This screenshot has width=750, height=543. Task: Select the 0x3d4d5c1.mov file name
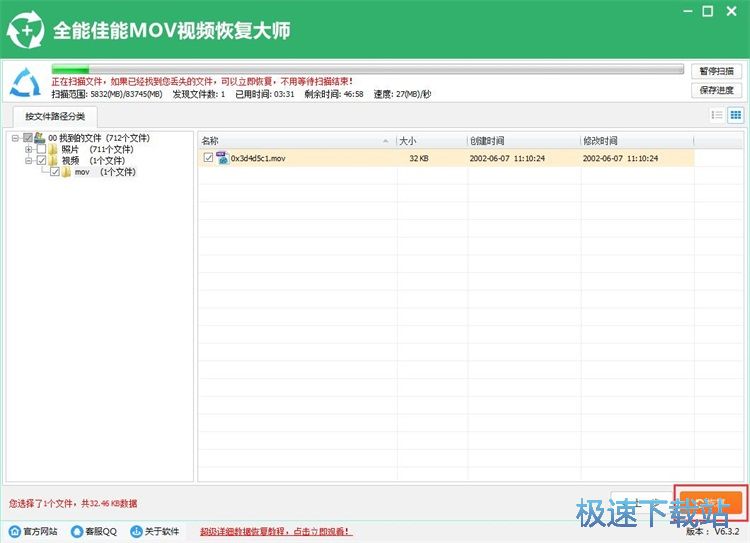pos(258,158)
